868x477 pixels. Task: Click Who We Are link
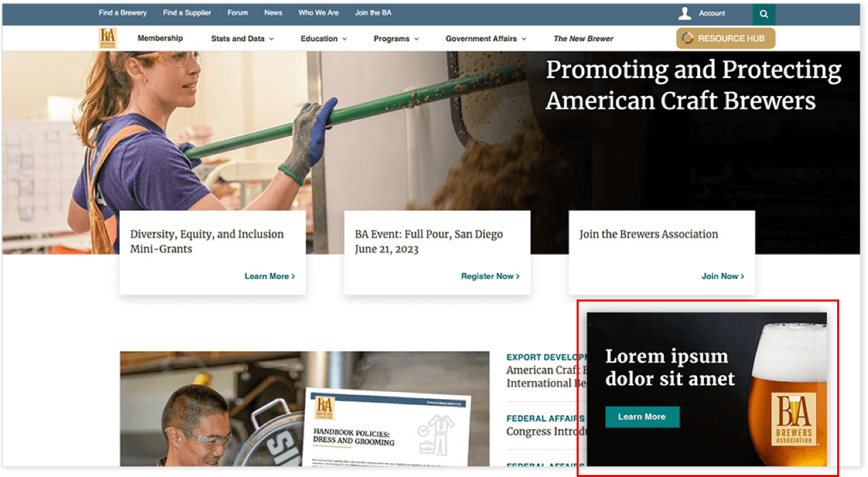tap(318, 13)
